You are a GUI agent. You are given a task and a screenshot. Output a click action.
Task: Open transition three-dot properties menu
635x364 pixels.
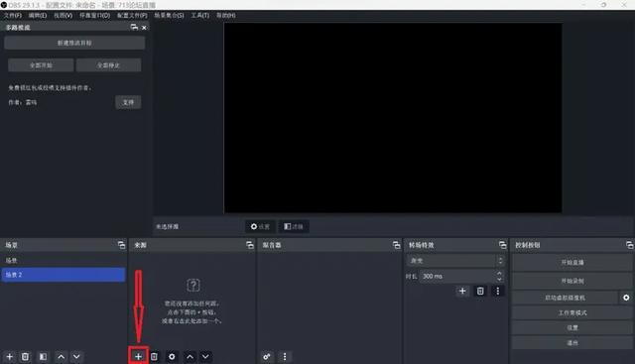(x=498, y=291)
